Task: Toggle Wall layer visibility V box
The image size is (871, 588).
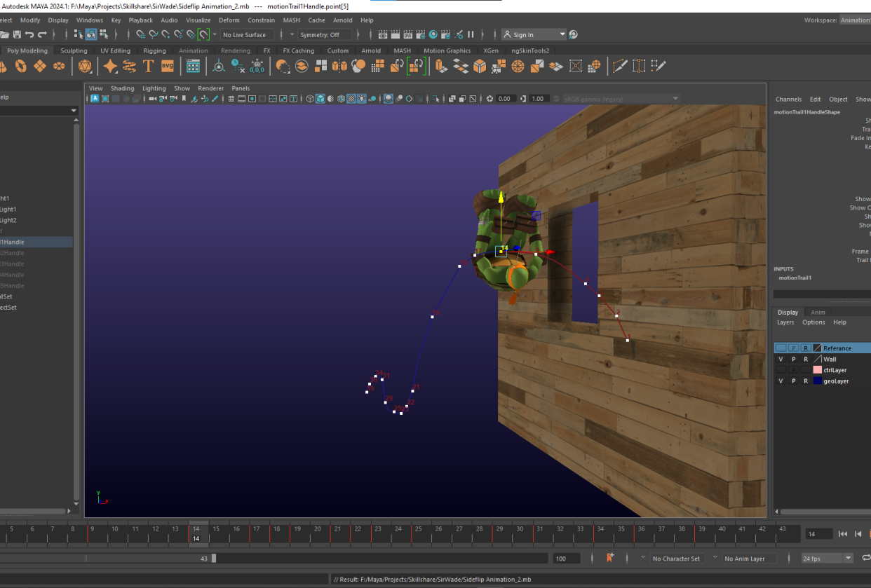Action: click(x=781, y=359)
